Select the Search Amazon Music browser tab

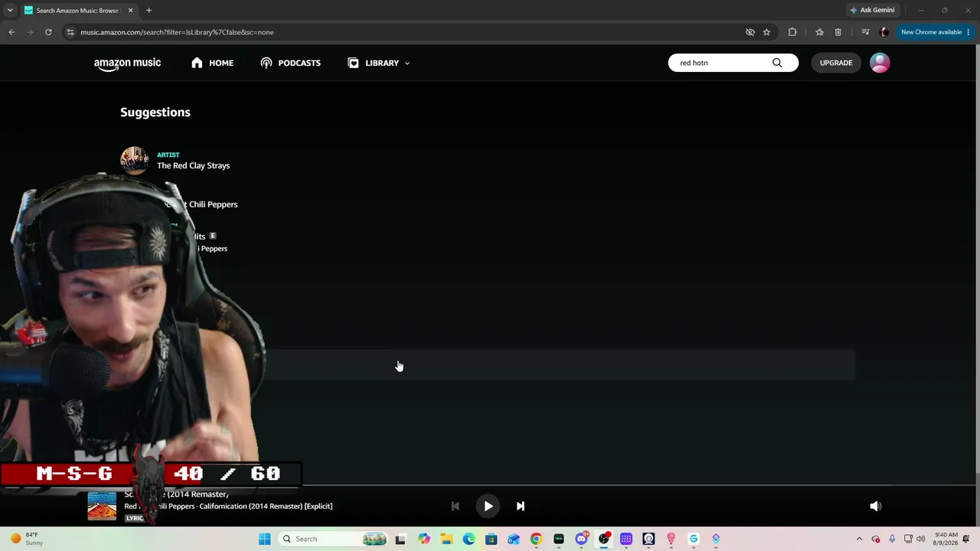[x=79, y=10]
